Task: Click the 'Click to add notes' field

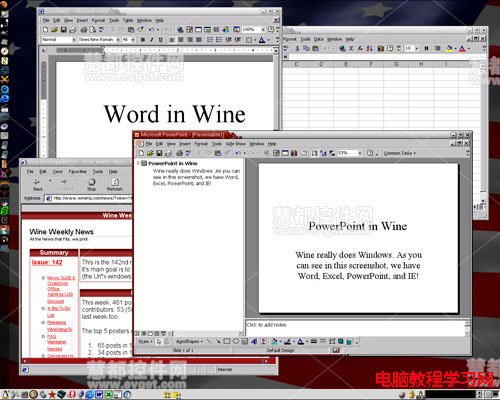Action: pyautogui.click(x=355, y=328)
